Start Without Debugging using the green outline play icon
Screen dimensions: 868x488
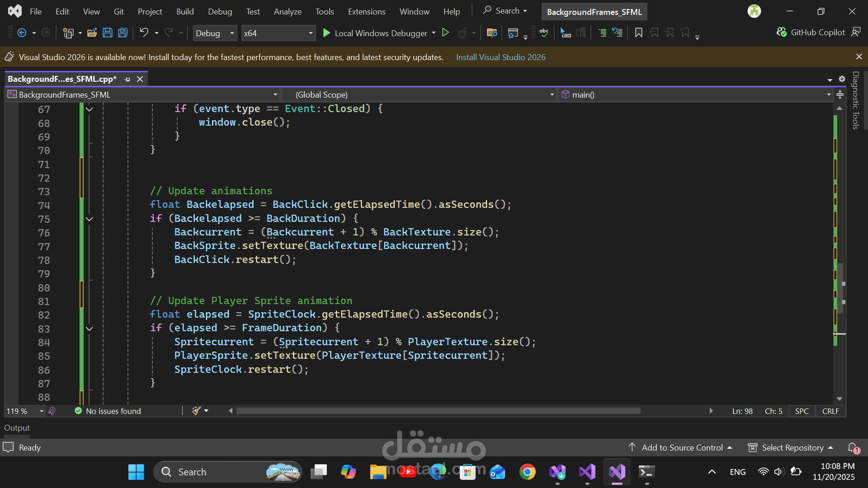coord(445,33)
